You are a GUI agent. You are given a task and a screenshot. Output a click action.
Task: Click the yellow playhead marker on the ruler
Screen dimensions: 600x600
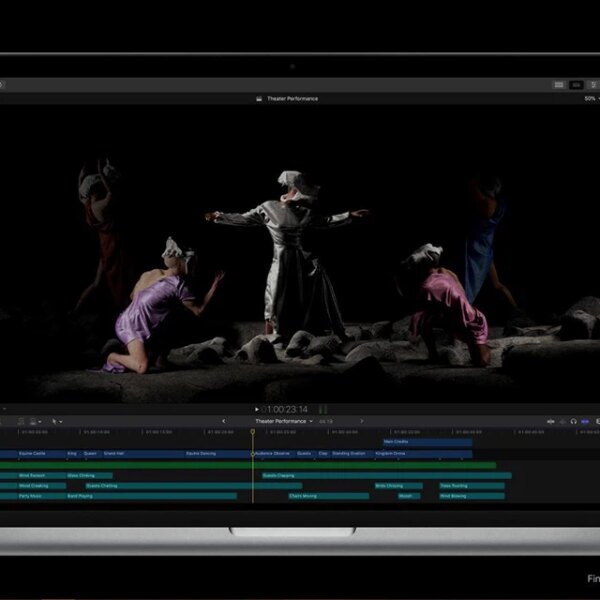click(x=253, y=431)
